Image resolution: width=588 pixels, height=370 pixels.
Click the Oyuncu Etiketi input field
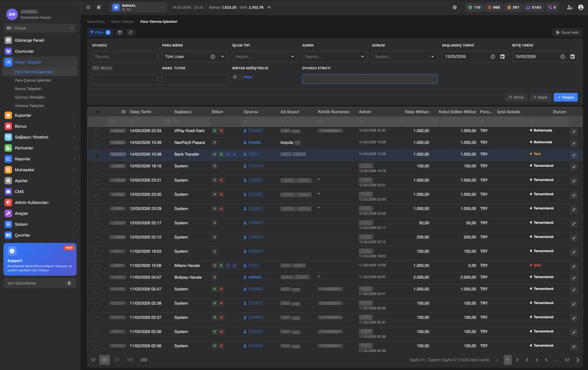pos(370,79)
